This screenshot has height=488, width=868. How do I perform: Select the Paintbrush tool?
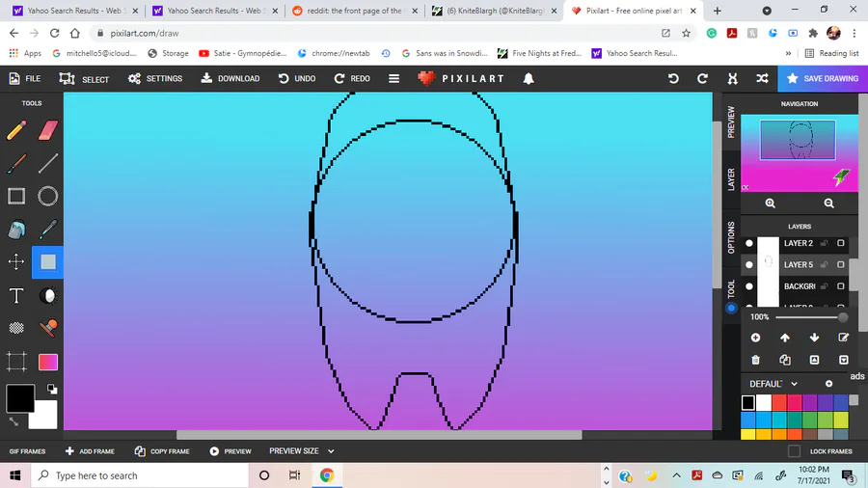[x=16, y=163]
